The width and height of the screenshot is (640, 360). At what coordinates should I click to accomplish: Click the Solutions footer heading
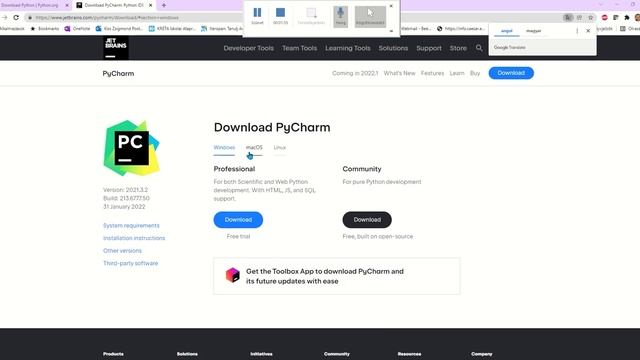click(187, 354)
